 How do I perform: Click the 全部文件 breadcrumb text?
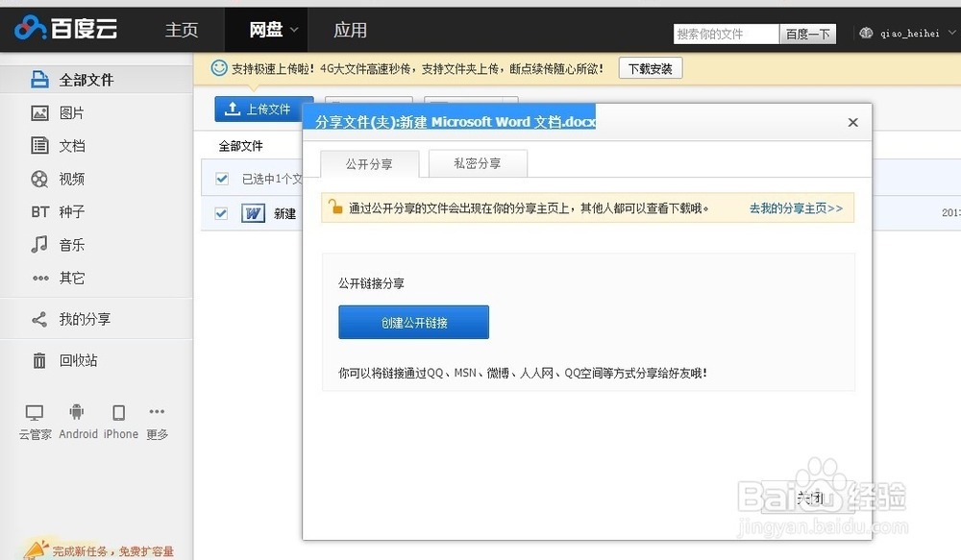click(x=240, y=146)
